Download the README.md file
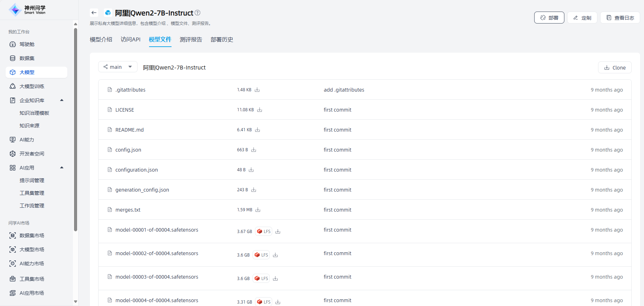The width and height of the screenshot is (644, 306). coord(257,130)
